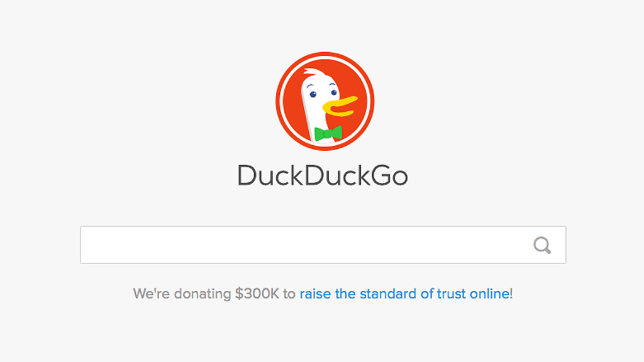Click the "$300K" amount in the donation message
644x362 pixels.
pyautogui.click(x=257, y=294)
